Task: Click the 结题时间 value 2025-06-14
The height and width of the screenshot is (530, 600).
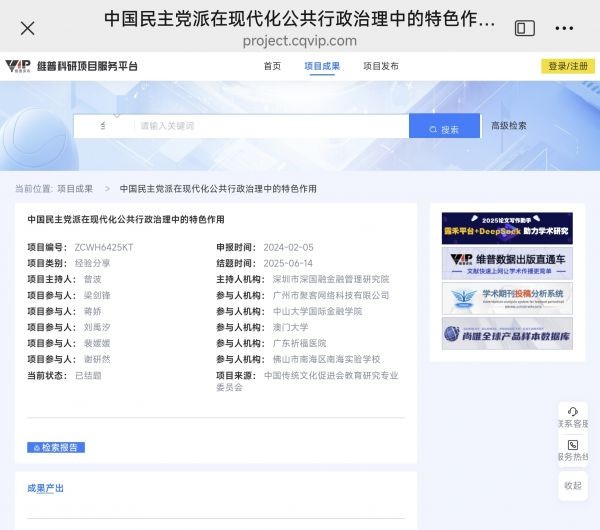Action: (288, 263)
